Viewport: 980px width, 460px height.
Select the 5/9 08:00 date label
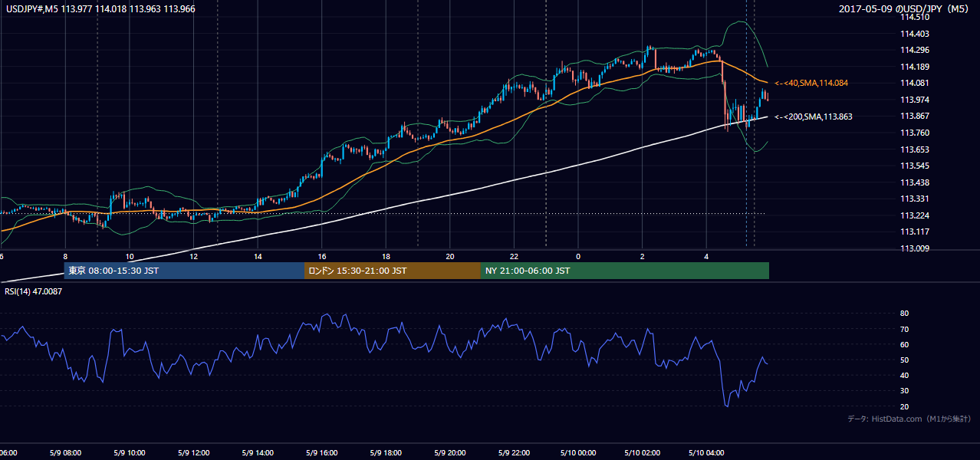pos(64,453)
